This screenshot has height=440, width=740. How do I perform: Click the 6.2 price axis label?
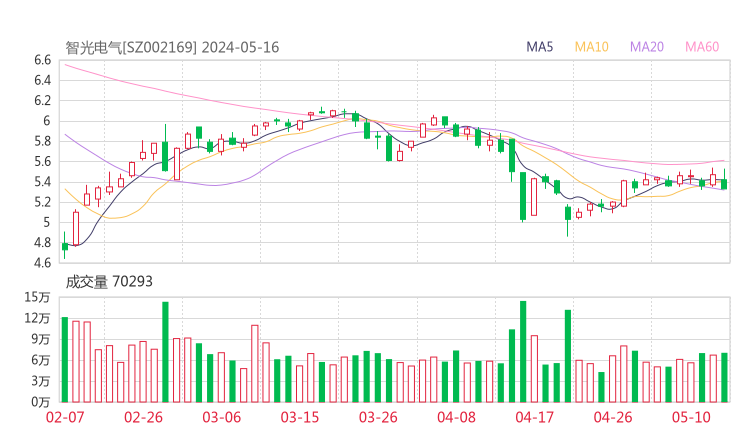[x=42, y=101]
